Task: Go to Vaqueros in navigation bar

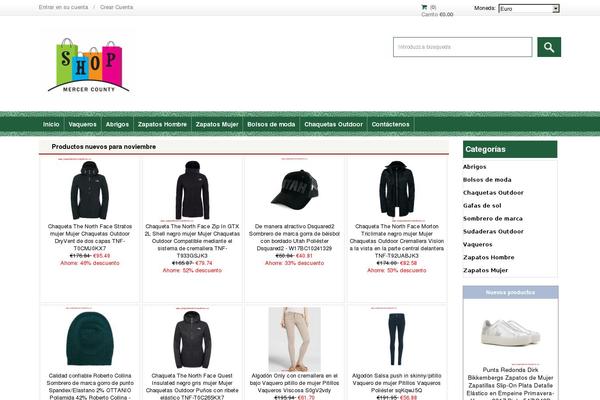Action: pyautogui.click(x=82, y=124)
